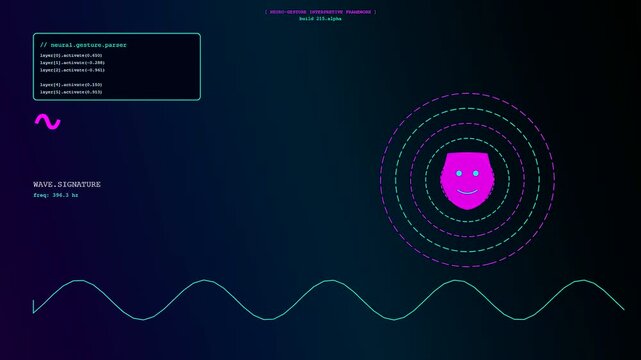The width and height of the screenshot is (641, 360).
Task: Click the "build 215.alpha" version text
Action: (x=320, y=19)
